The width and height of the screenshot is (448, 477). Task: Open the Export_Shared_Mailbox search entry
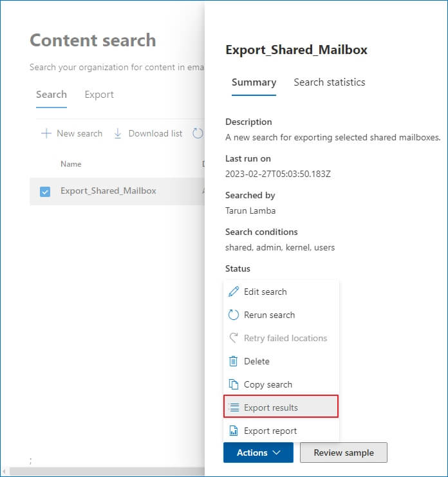coord(108,191)
